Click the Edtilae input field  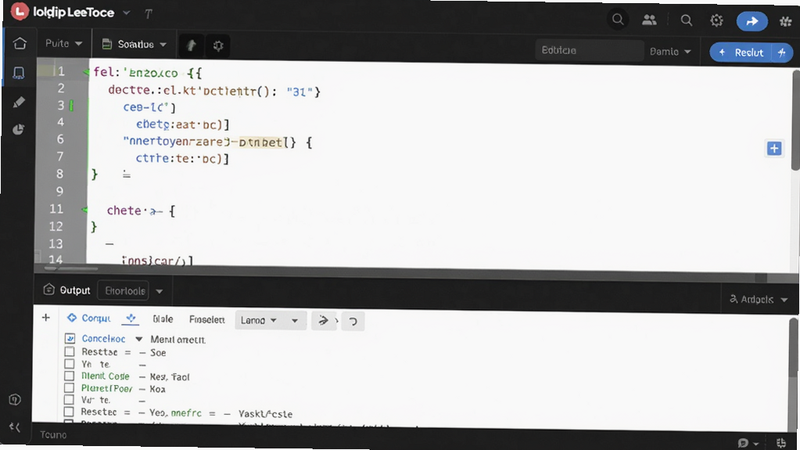(589, 51)
